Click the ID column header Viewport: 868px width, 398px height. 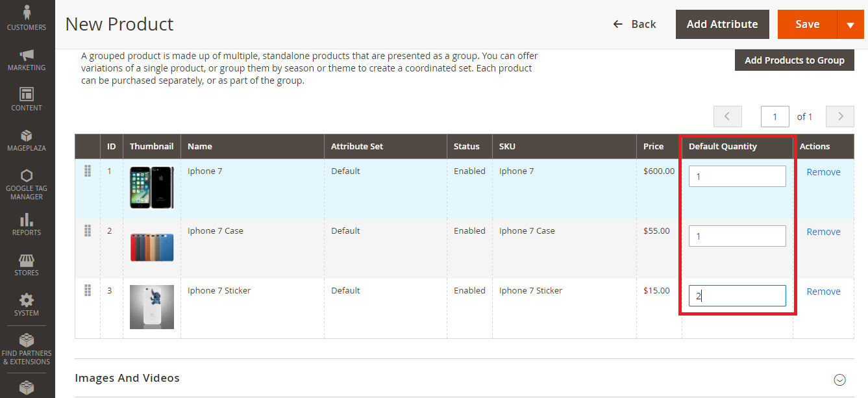tap(112, 146)
